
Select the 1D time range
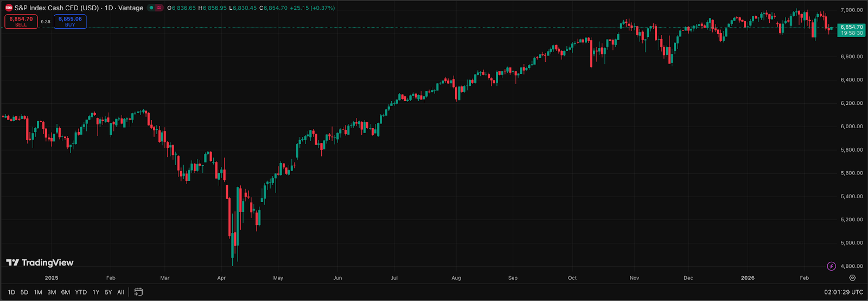tap(11, 292)
